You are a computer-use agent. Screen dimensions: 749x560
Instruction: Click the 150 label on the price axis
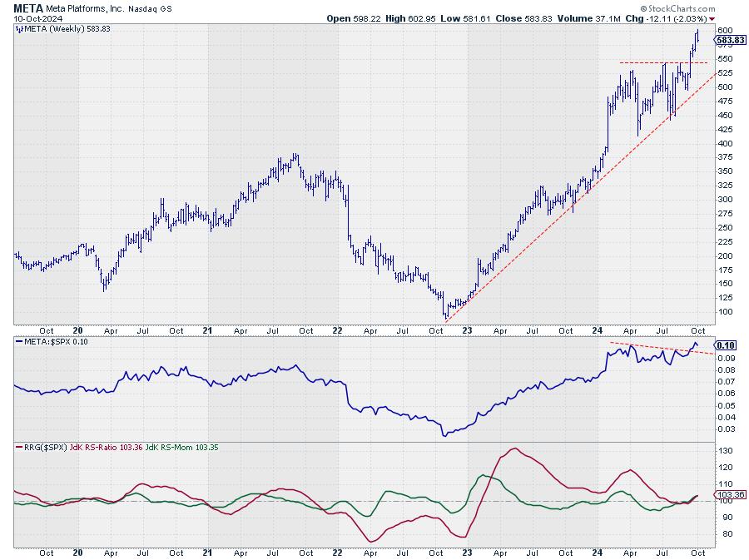(x=725, y=283)
